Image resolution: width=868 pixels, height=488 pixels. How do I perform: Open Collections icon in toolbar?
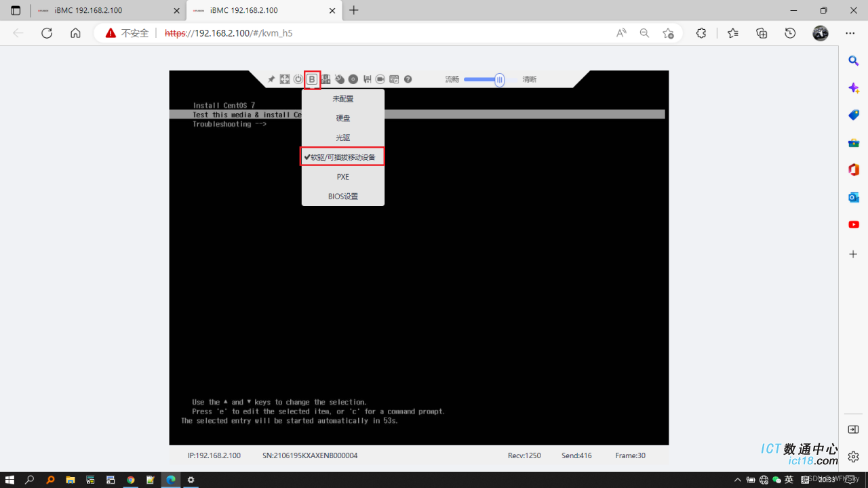pos(762,33)
